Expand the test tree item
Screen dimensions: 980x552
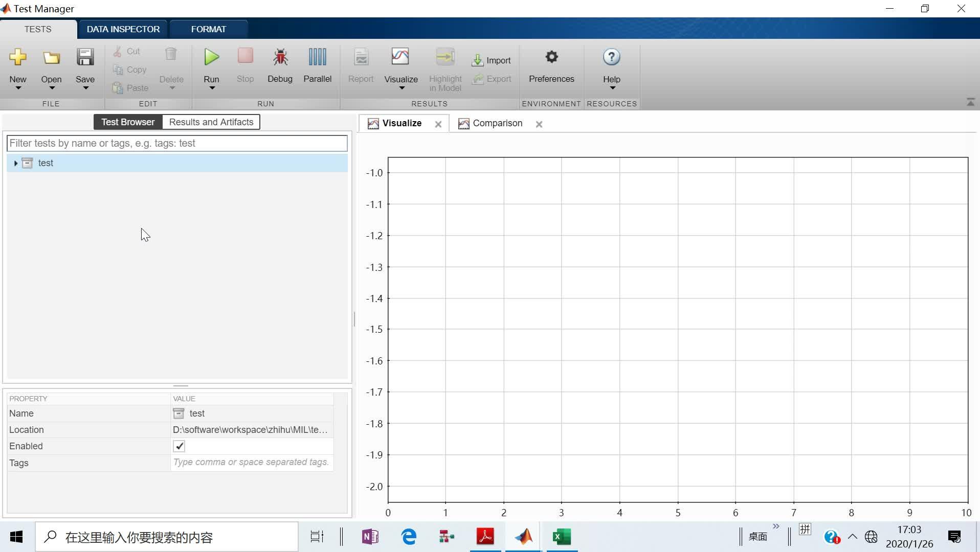[14, 163]
